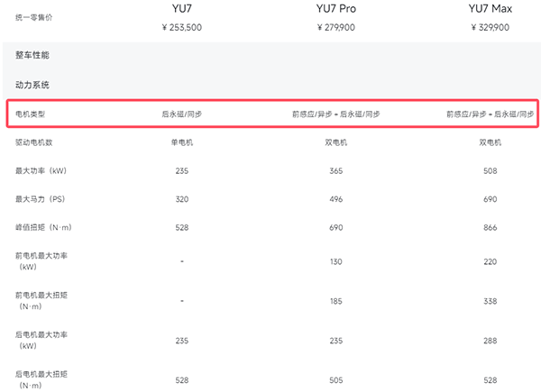This screenshot has height=392, width=541.
Task: Select the 最大马力 (PS) row label
Action: (41, 199)
